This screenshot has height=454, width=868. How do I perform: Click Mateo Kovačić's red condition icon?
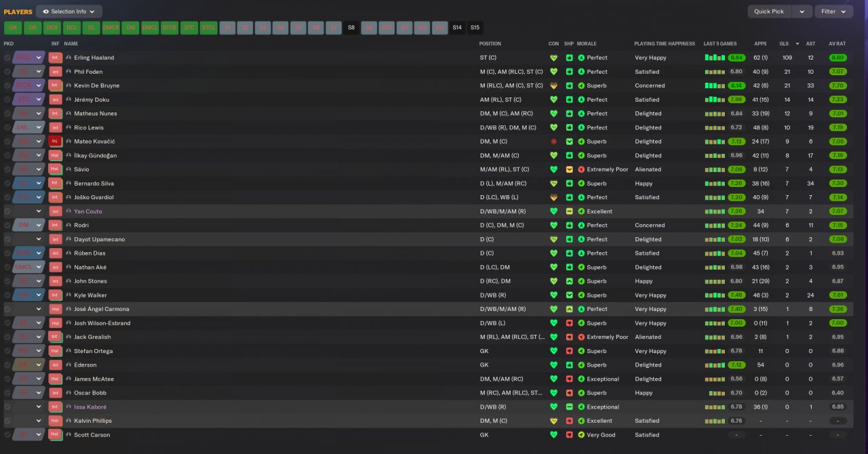click(553, 142)
